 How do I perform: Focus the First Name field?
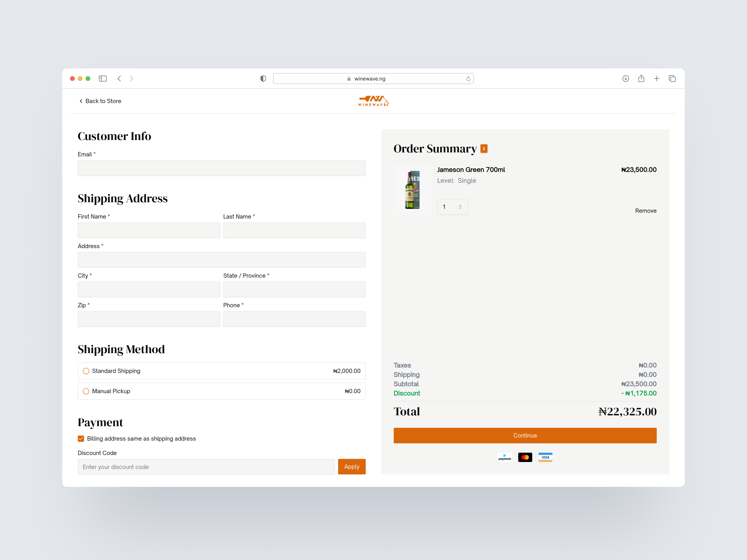point(149,230)
